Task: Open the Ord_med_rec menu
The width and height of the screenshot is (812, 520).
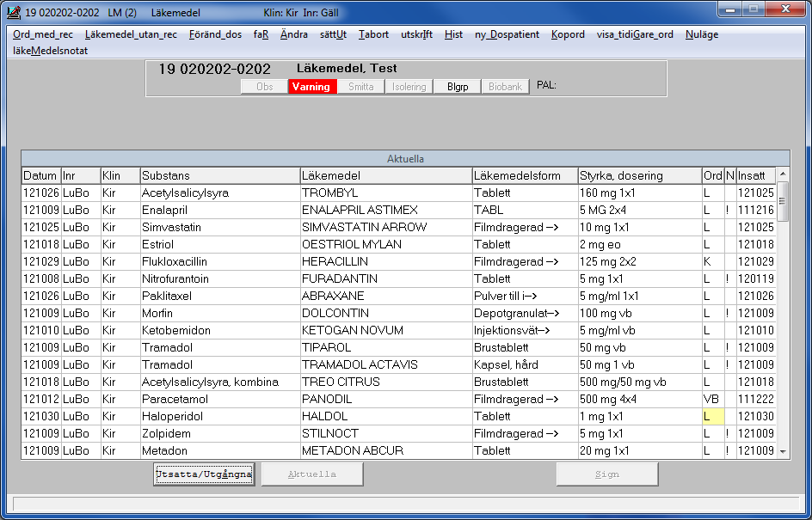Action: pyautogui.click(x=43, y=34)
